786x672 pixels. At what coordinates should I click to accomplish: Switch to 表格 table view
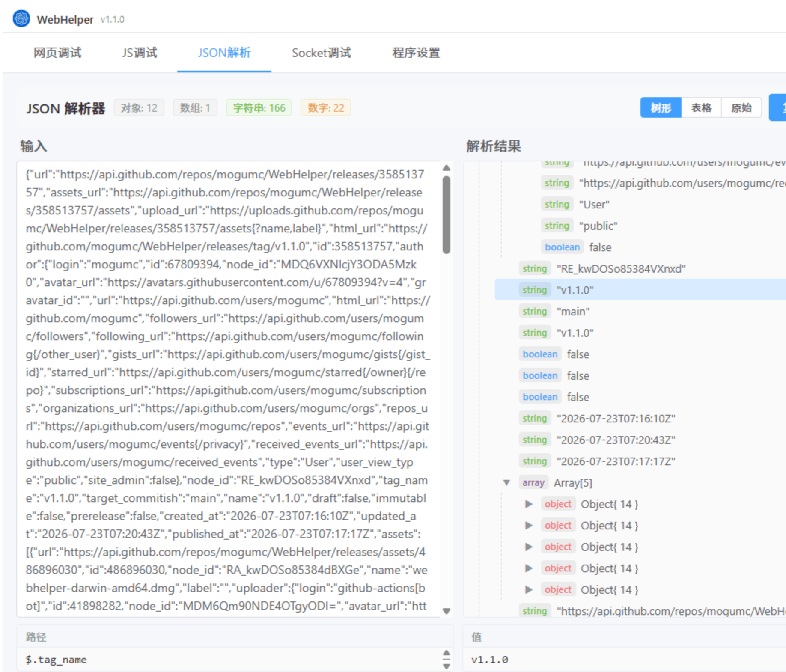701,107
